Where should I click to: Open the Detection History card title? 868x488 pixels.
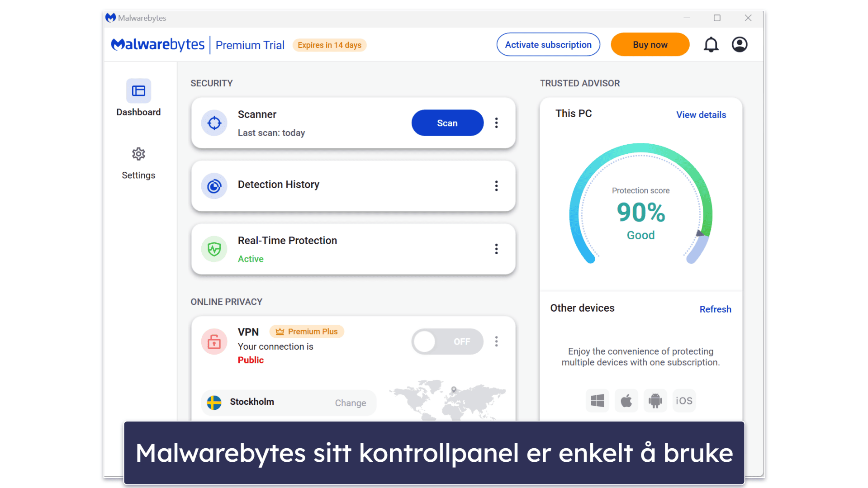pyautogui.click(x=278, y=185)
